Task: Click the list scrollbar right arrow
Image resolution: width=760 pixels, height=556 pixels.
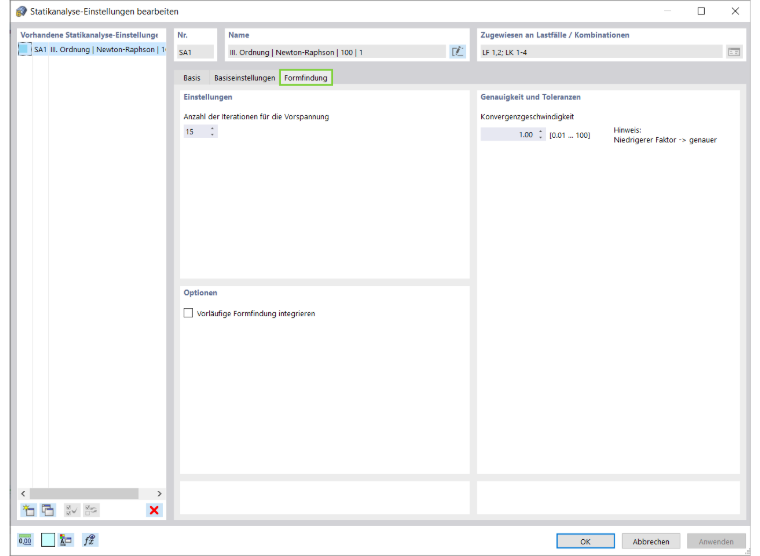Action: pos(159,493)
